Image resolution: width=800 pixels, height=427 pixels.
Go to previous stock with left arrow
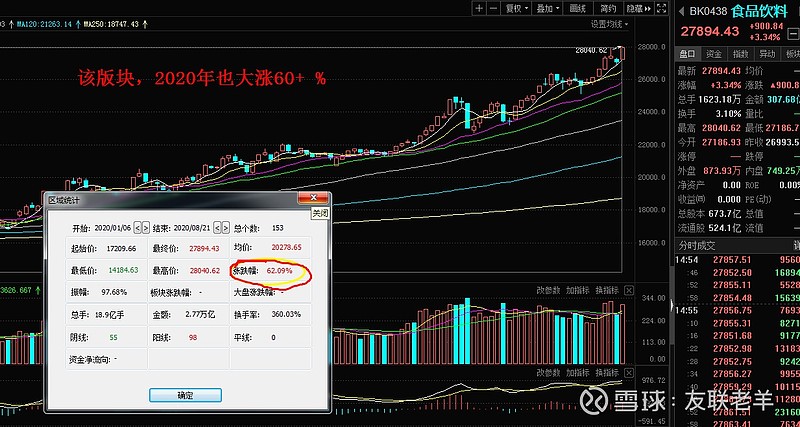pyautogui.click(x=681, y=11)
